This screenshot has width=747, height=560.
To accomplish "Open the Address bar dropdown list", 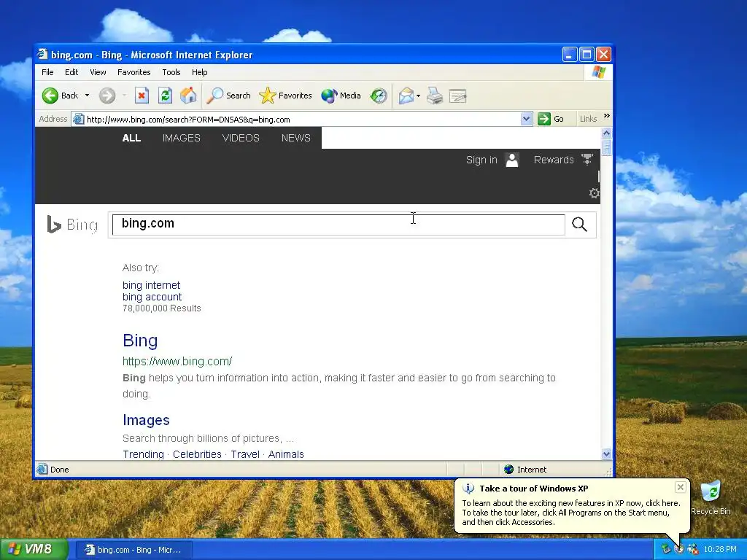I will 526,119.
